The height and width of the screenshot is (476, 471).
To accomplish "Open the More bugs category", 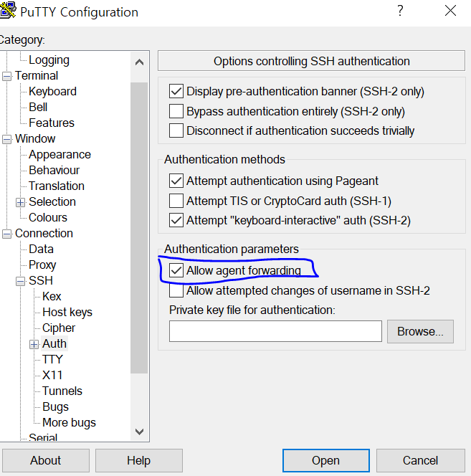I will pyautogui.click(x=69, y=423).
